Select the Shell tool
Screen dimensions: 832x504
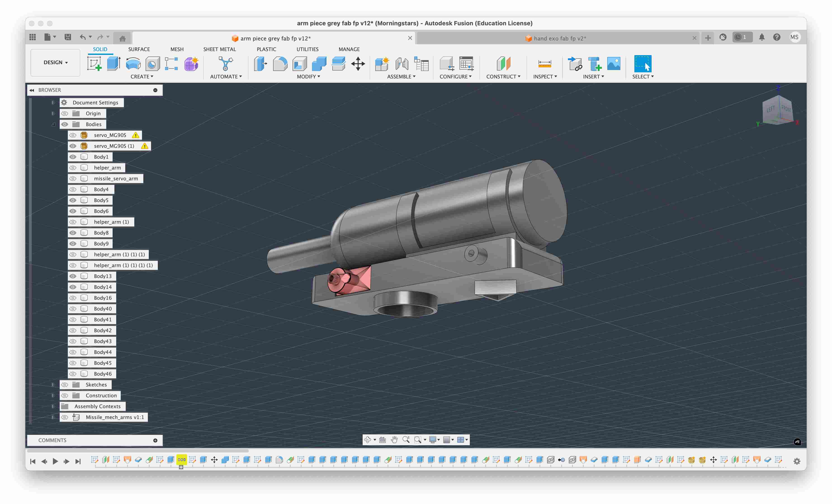click(300, 64)
